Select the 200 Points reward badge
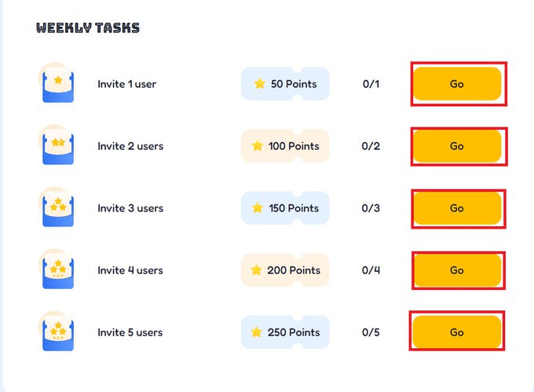Viewport: 534px width, 392px height. pyautogui.click(x=285, y=270)
